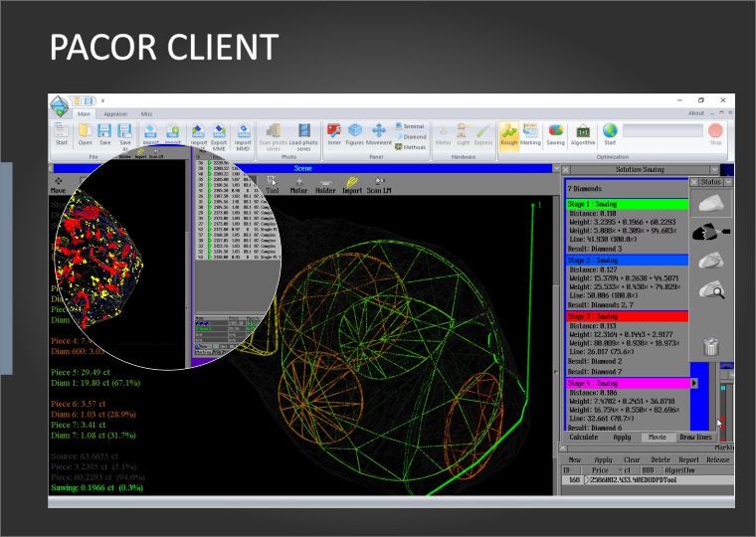The width and height of the screenshot is (756, 537).
Task: Switch to the Misc tab
Action: tap(146, 114)
